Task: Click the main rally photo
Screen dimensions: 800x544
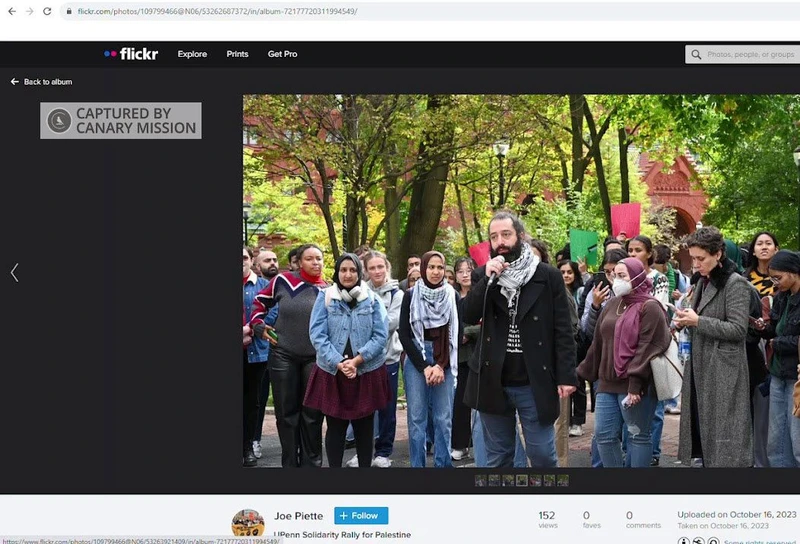Action: (521, 280)
